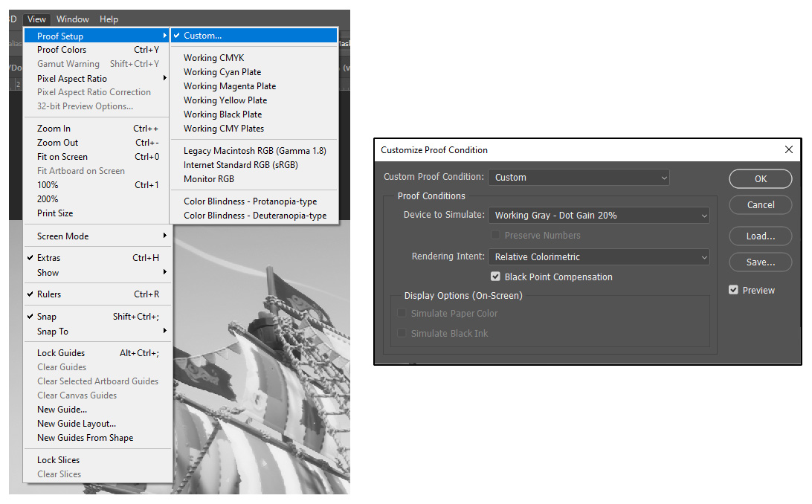Click Save to store the proof settings

tap(760, 262)
